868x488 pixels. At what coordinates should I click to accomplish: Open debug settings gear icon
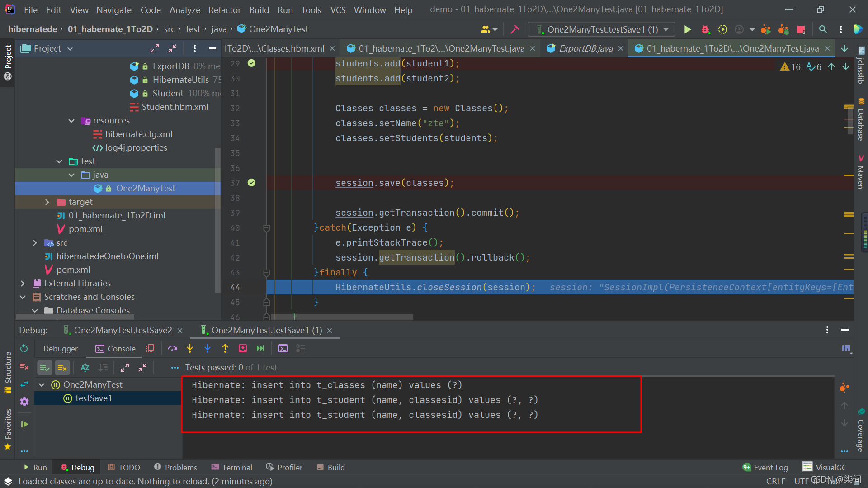coord(24,402)
